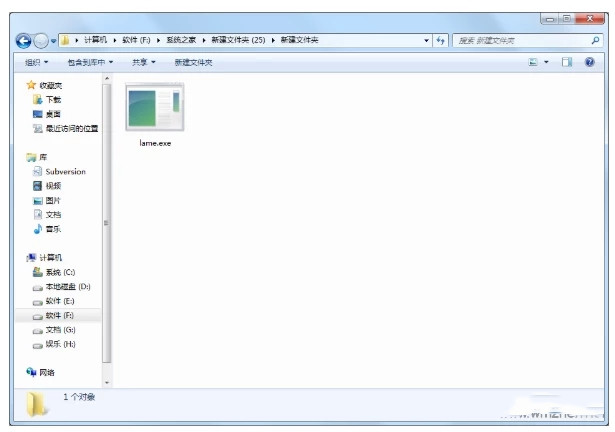
Task: Select 计算机 in the address breadcrumb
Action: coord(95,40)
